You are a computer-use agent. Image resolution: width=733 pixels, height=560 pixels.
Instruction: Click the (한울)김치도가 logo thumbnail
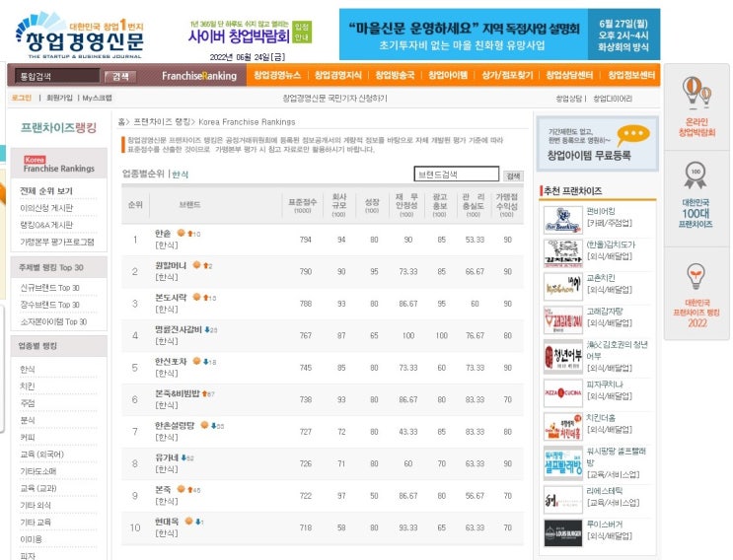pos(563,253)
